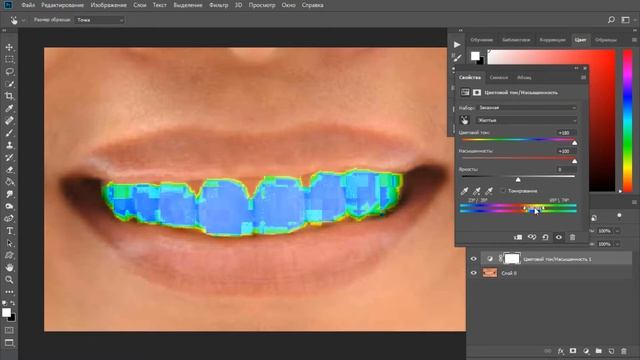Switch to the Библиотеки tab
Viewport: 640px width, 360px height.
pyautogui.click(x=516, y=40)
